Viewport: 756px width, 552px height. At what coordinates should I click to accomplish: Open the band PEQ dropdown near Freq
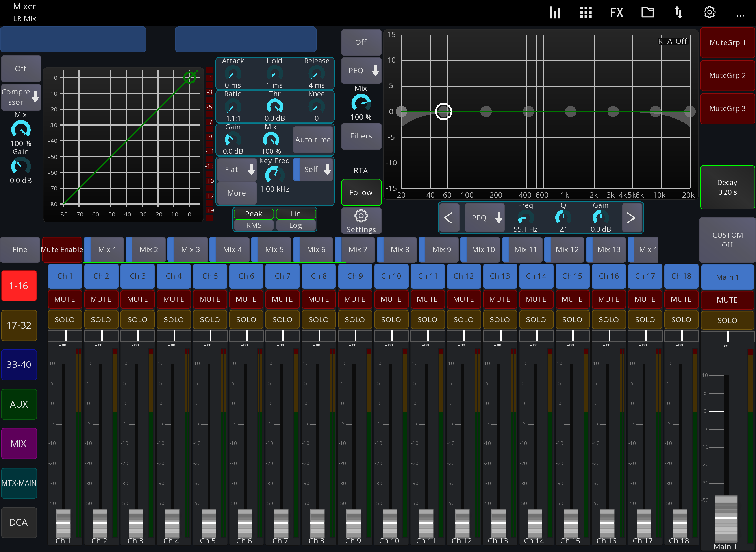point(484,218)
